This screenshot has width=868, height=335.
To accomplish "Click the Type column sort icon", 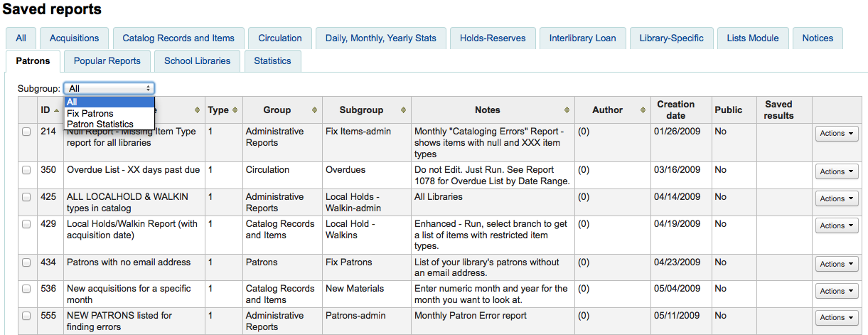I will pos(235,110).
